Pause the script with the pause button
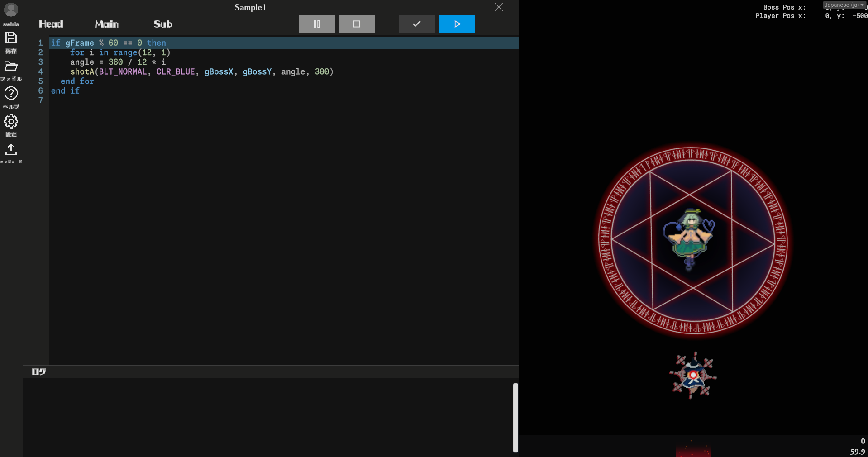The height and width of the screenshot is (457, 868). (317, 24)
